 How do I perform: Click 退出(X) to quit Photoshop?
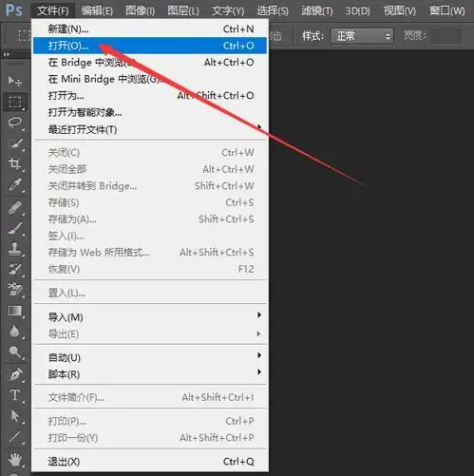pyautogui.click(x=150, y=462)
